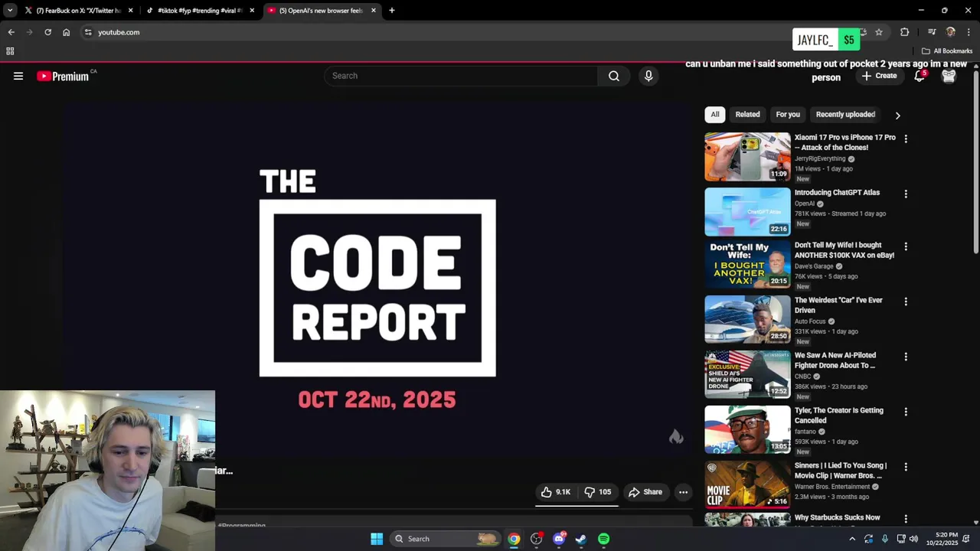Open Windows Start menu
The width and height of the screenshot is (980, 551).
[x=377, y=539]
